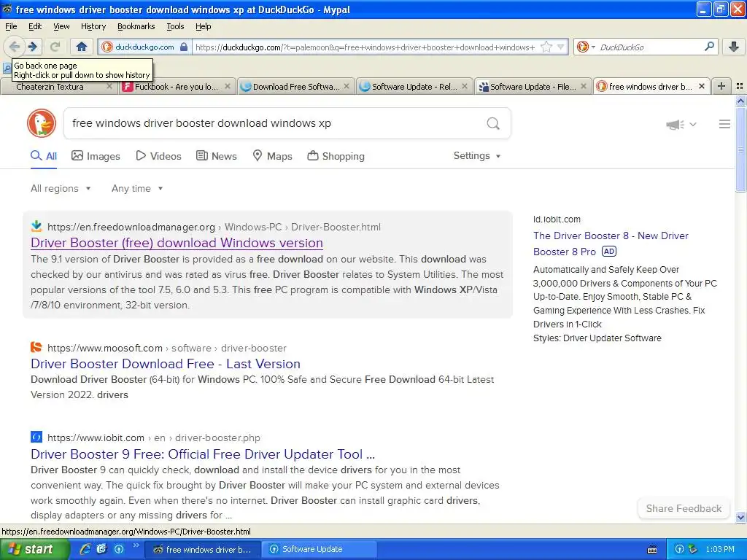Open search engine selector in search bar

tap(586, 47)
